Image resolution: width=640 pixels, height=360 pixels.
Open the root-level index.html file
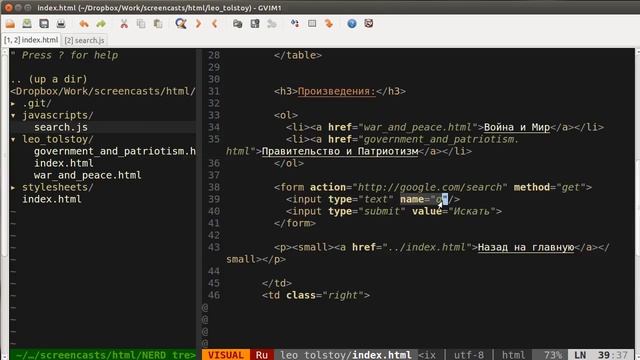click(x=52, y=199)
